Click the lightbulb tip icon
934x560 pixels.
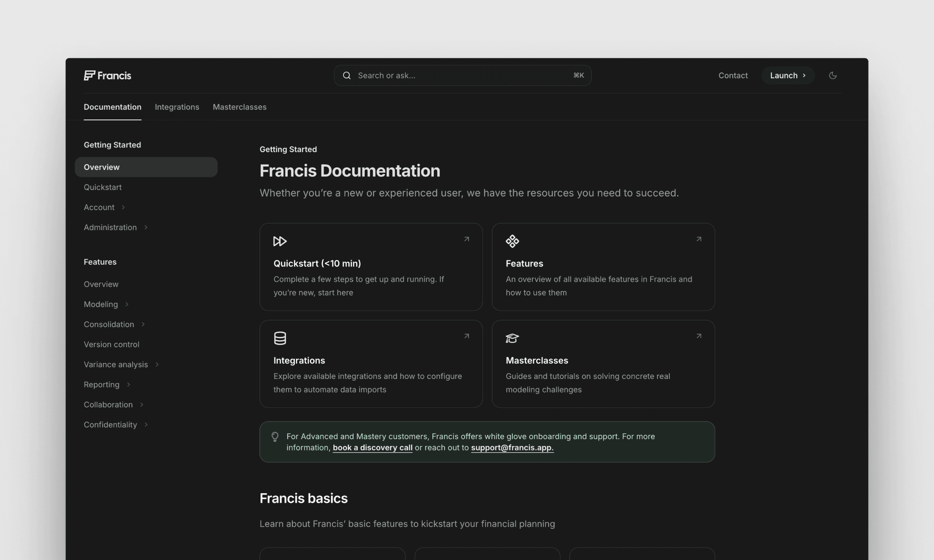[275, 437]
